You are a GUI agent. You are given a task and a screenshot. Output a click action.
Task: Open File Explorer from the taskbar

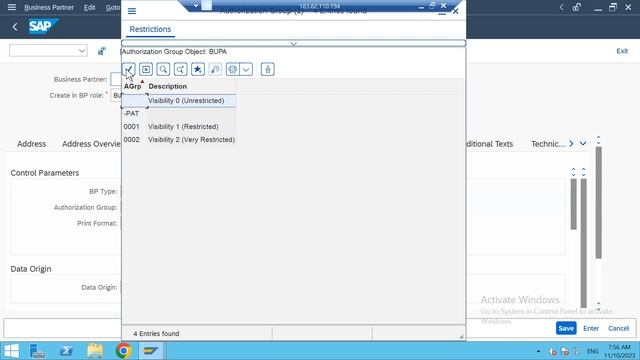tap(95, 351)
